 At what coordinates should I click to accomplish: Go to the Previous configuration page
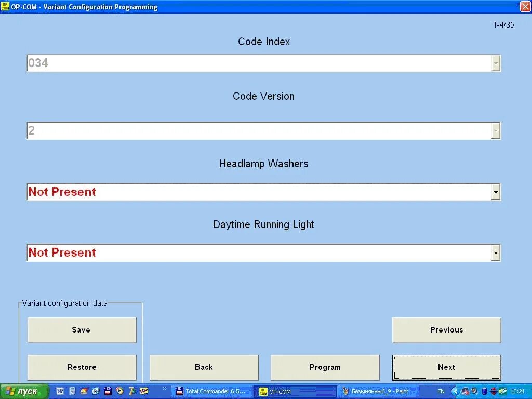pos(446,330)
